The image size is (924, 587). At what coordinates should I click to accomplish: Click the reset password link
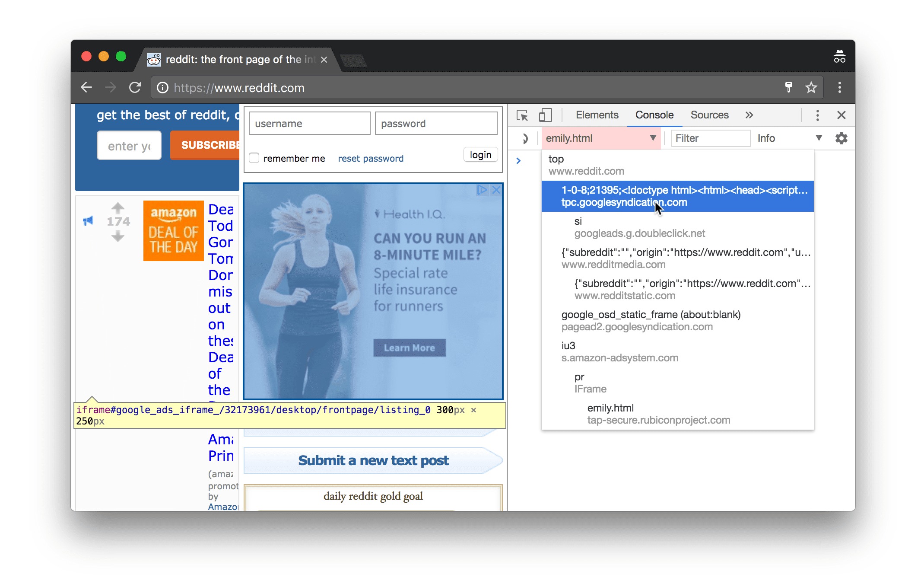coord(370,158)
